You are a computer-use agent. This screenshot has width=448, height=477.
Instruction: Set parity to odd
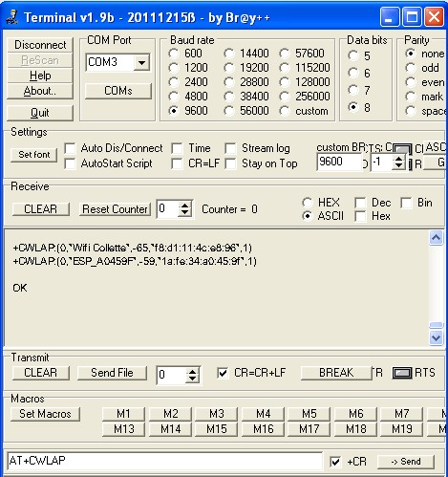[411, 68]
